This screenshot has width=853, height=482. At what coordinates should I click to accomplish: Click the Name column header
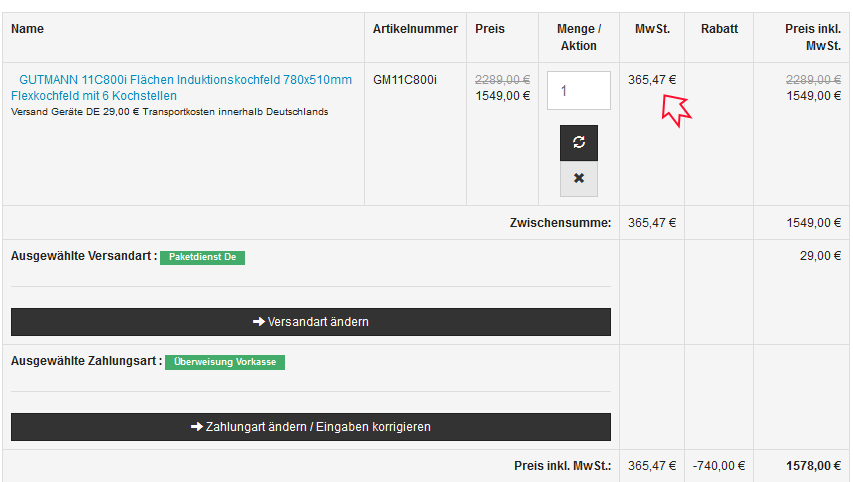tap(28, 29)
